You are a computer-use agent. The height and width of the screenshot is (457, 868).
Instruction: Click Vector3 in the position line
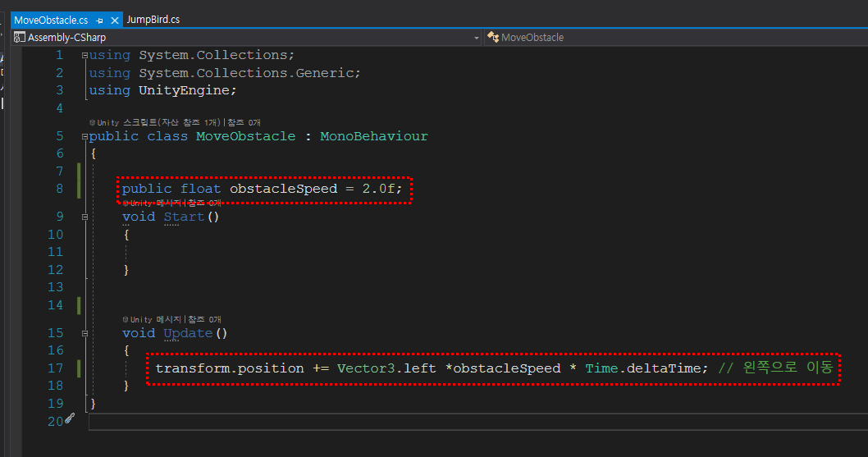click(365, 368)
